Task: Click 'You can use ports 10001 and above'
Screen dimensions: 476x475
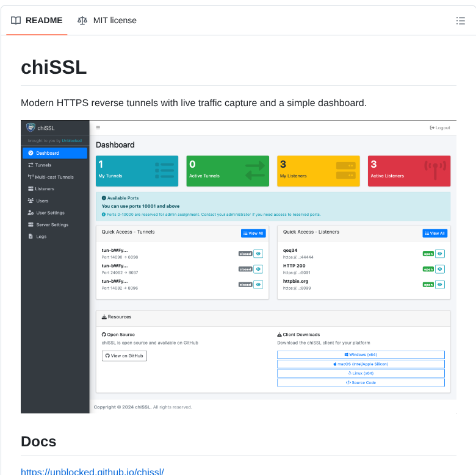Action: coord(140,206)
